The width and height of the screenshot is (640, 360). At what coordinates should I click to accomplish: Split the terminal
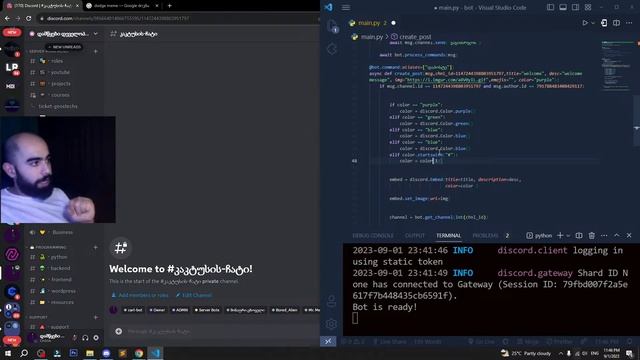coord(579,236)
